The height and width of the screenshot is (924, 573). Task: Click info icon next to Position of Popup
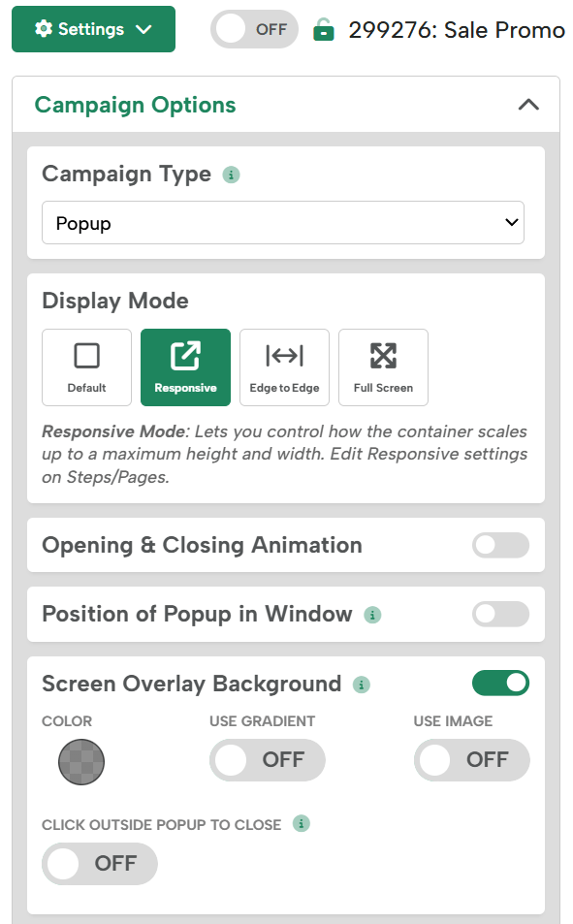point(372,616)
